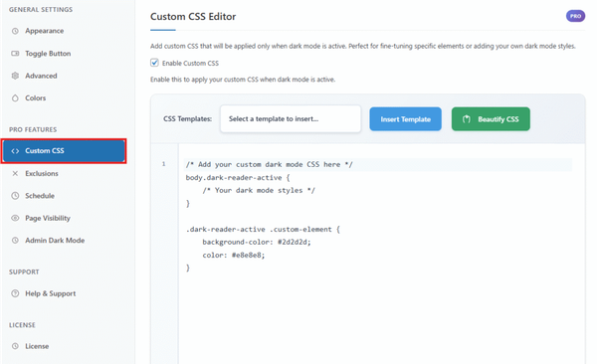597x364 pixels.
Task: Select the Custom CSS menu item
Action: 64,151
